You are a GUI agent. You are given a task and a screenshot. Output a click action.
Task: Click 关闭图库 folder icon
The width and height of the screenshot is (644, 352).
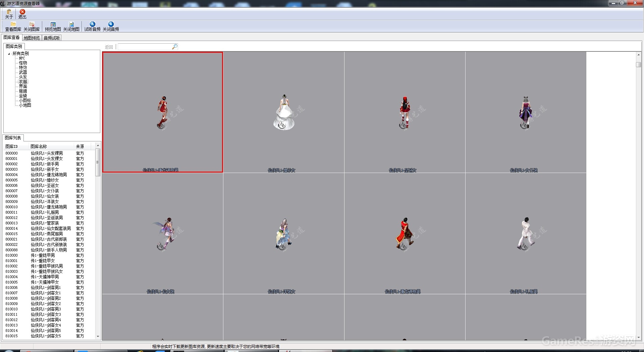[x=32, y=27]
